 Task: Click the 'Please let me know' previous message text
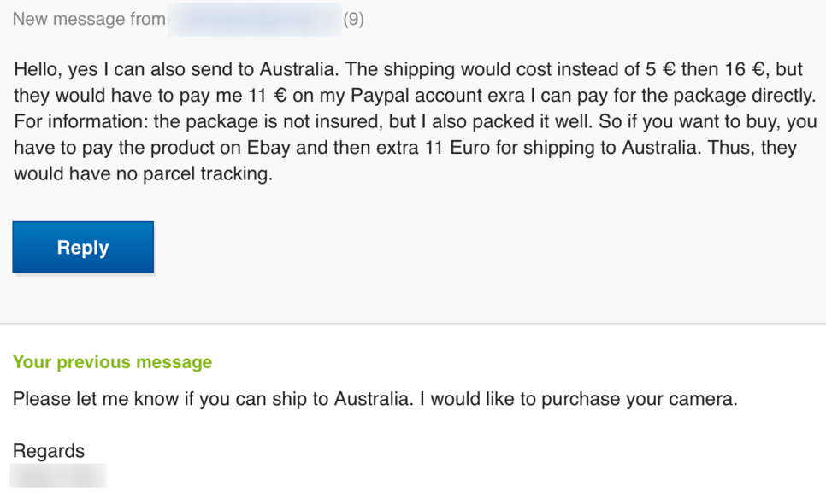pos(375,399)
